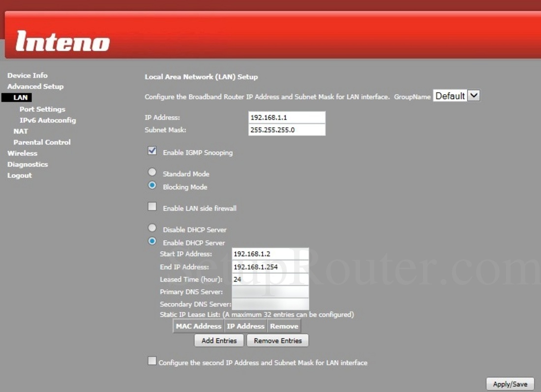Click Logout in the sidebar
This screenshot has width=541, height=392.
[19, 175]
